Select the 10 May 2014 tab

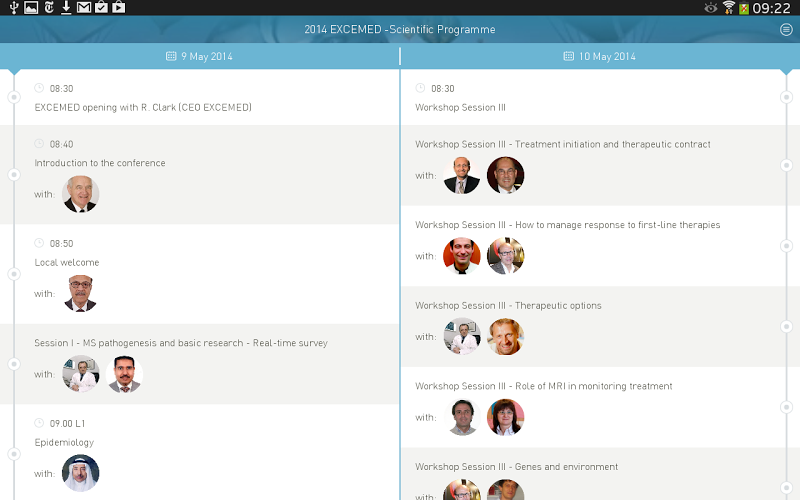pyautogui.click(x=600, y=56)
